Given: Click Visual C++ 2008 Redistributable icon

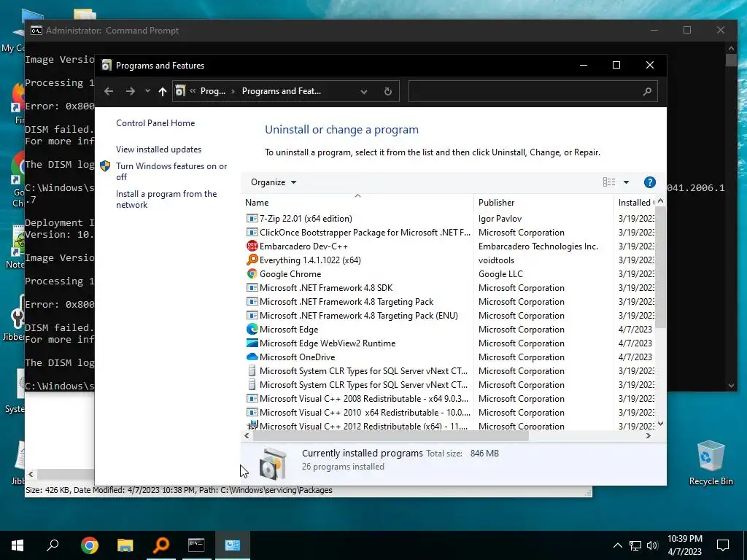Looking at the screenshot, I should (x=252, y=399).
